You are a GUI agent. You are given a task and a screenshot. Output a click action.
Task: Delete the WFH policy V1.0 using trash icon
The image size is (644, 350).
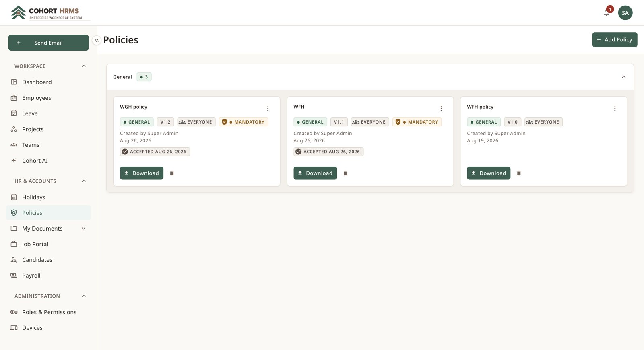point(519,173)
